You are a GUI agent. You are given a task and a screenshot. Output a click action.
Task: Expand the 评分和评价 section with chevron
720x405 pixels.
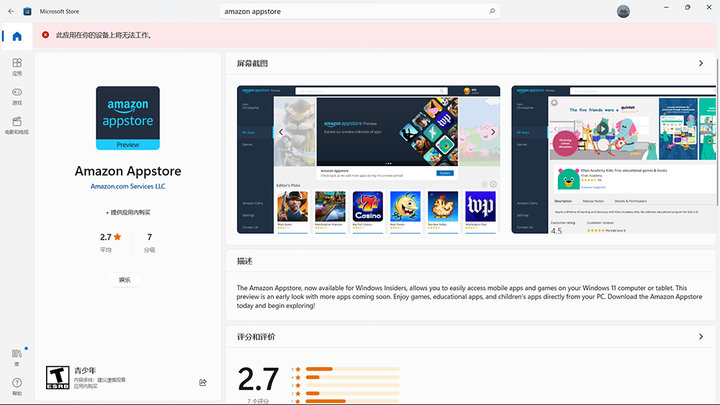(x=701, y=337)
